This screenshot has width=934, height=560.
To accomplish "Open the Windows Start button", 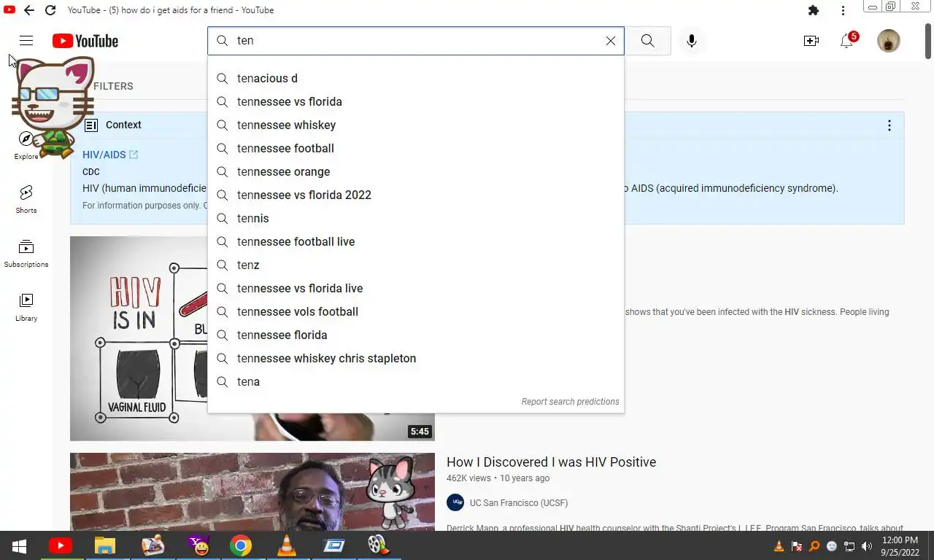I will tap(19, 545).
